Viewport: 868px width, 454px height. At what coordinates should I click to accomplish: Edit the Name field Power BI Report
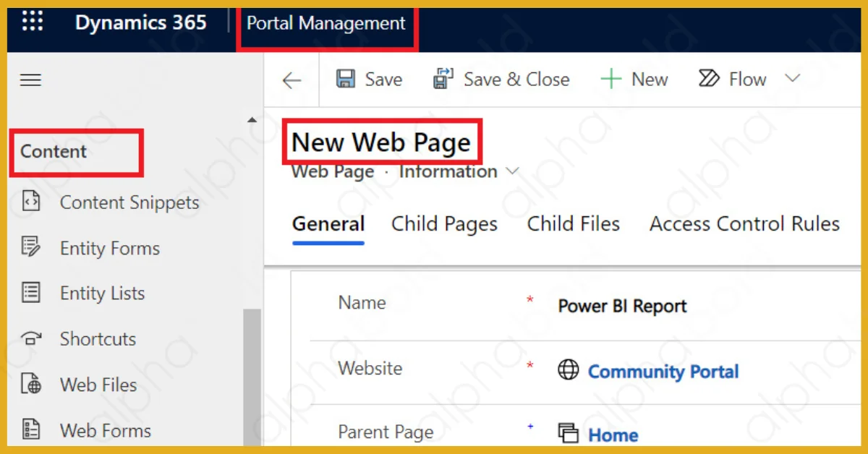coord(622,307)
